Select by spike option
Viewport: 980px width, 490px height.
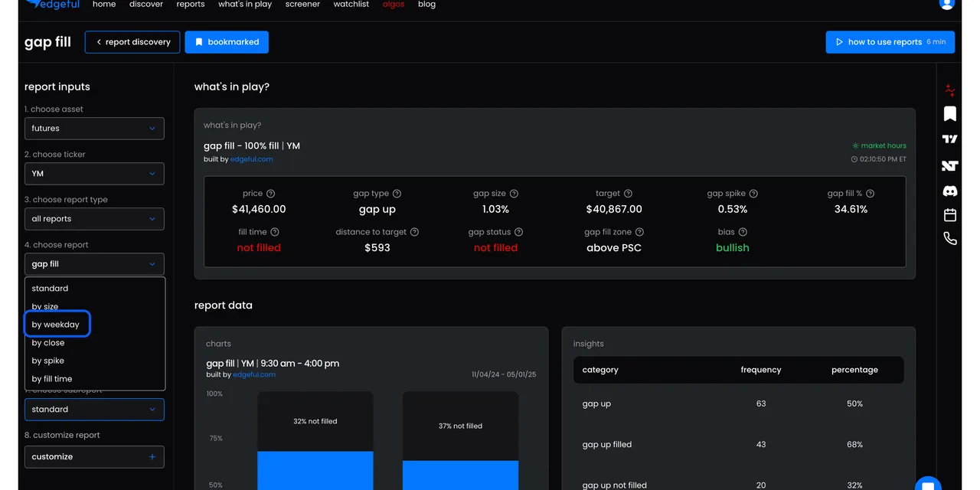pyautogui.click(x=95, y=361)
